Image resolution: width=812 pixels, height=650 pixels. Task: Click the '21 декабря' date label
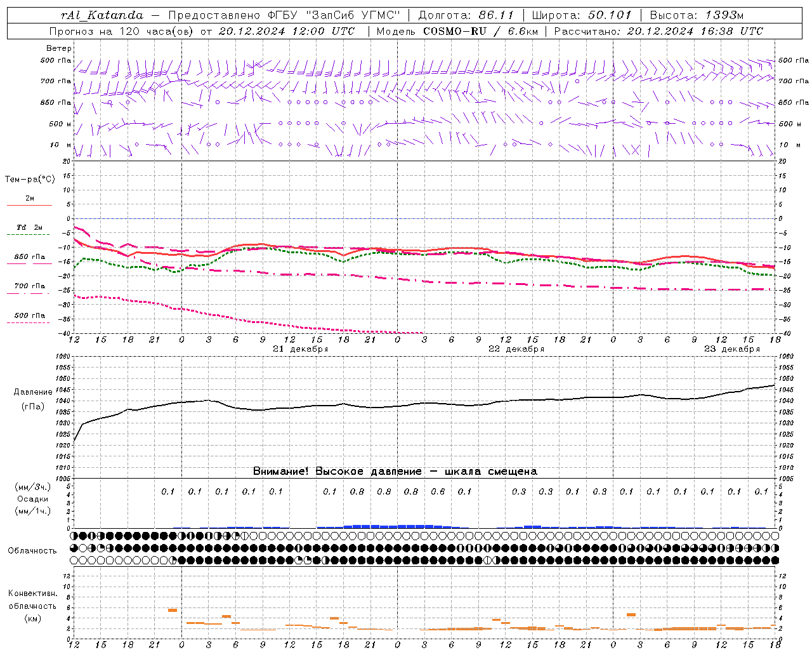tap(300, 349)
